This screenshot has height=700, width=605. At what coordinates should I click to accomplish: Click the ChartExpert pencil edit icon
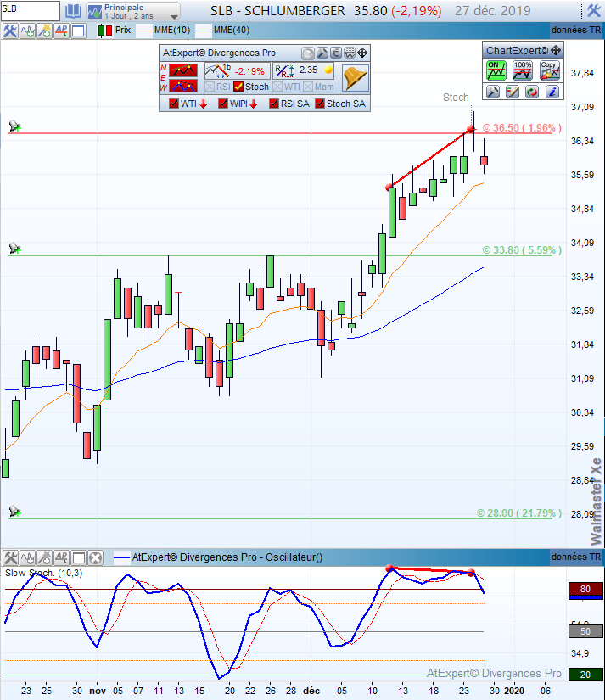point(513,92)
